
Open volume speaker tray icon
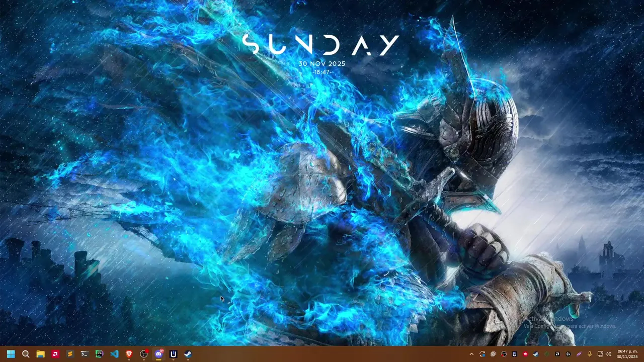tap(608, 354)
